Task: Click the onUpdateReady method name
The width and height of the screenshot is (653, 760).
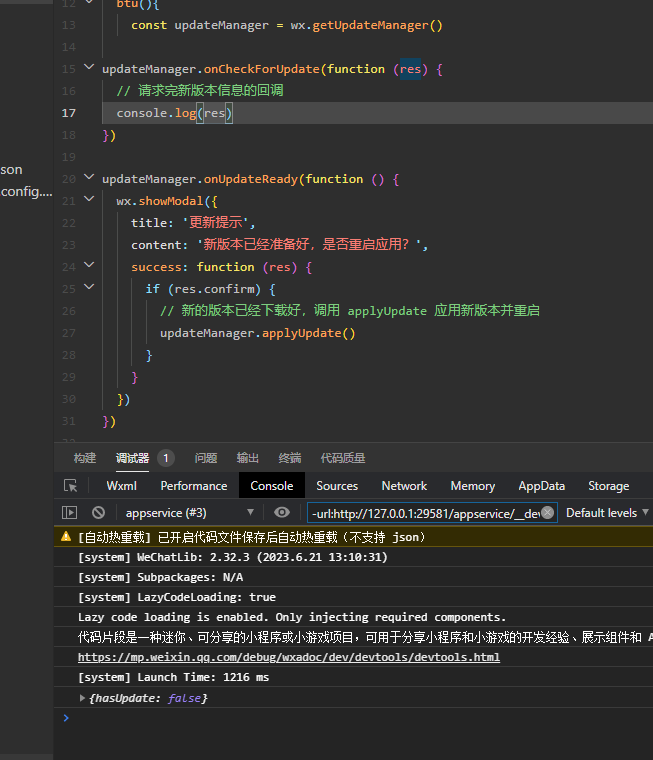Action: (x=251, y=179)
